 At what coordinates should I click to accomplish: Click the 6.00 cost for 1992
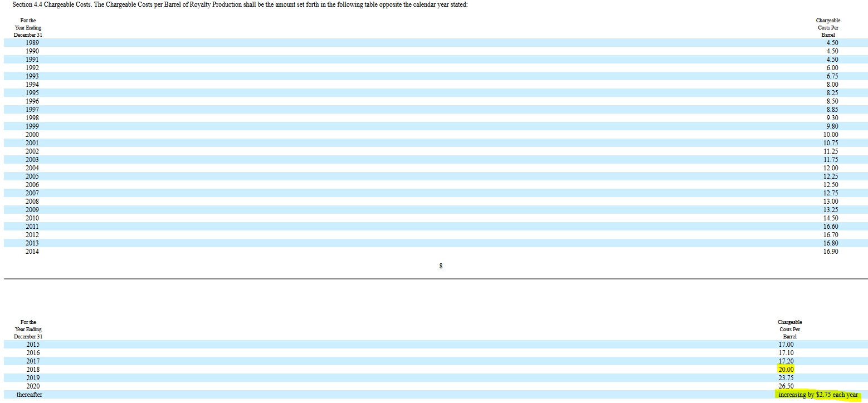[x=832, y=67]
